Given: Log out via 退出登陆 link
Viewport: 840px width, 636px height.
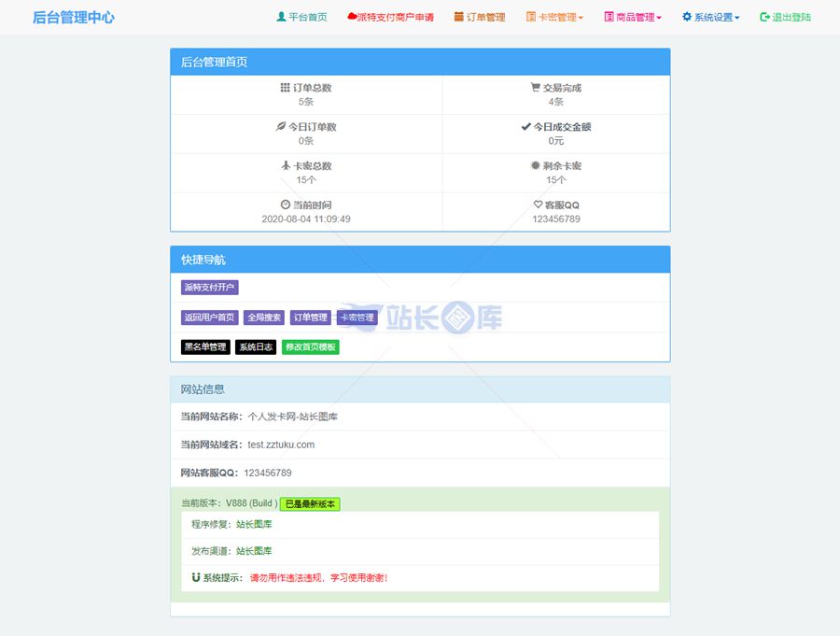Looking at the screenshot, I should (x=785, y=17).
